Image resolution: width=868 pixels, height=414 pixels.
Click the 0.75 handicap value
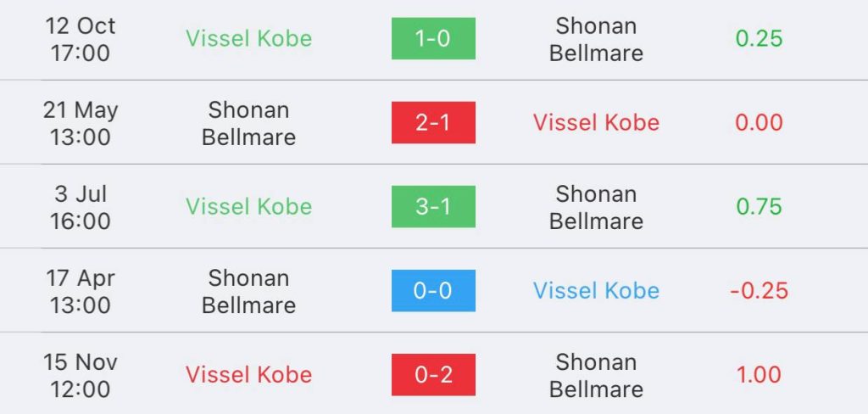759,207
